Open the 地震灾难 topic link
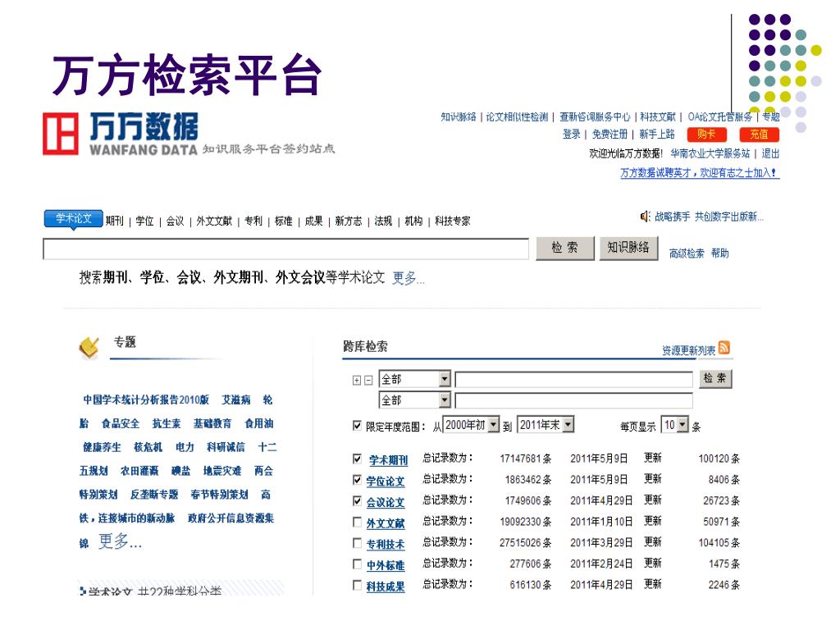Viewport: 840px width, 630px height. (x=222, y=471)
